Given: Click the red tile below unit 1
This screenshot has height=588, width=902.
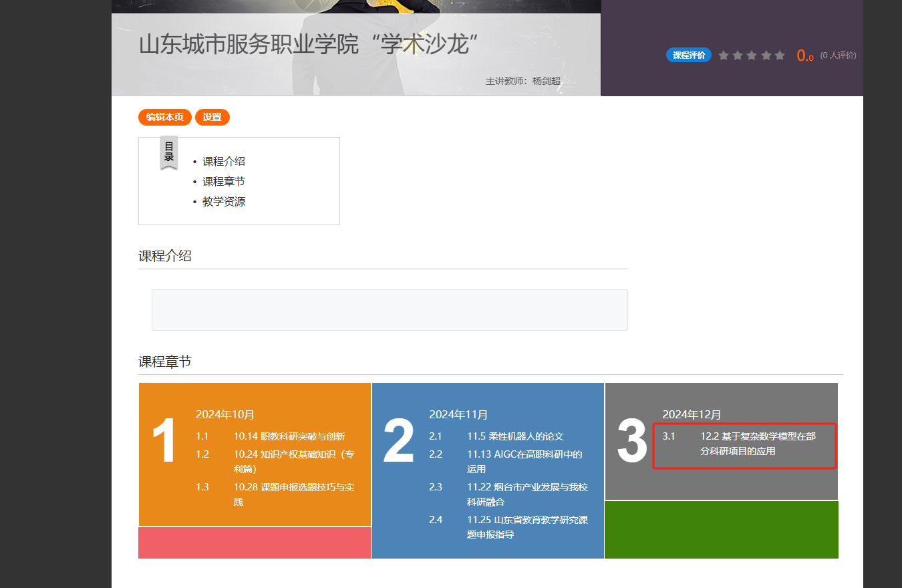Looking at the screenshot, I should point(255,543).
